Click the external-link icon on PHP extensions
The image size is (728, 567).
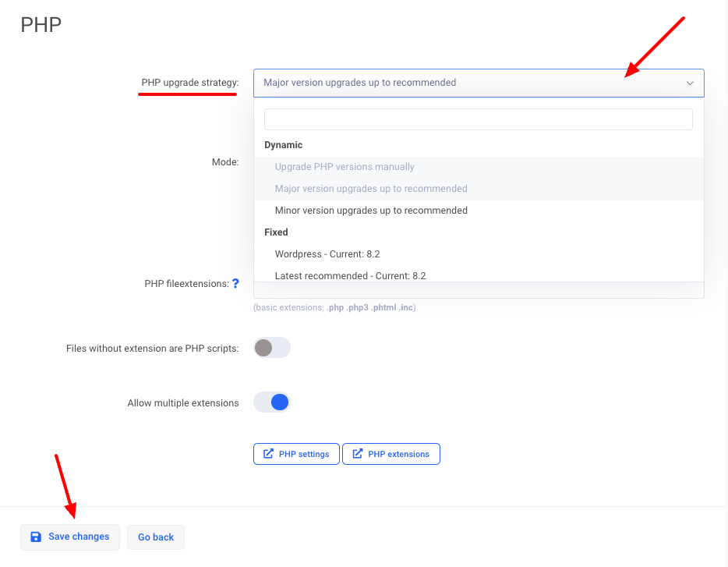(358, 454)
